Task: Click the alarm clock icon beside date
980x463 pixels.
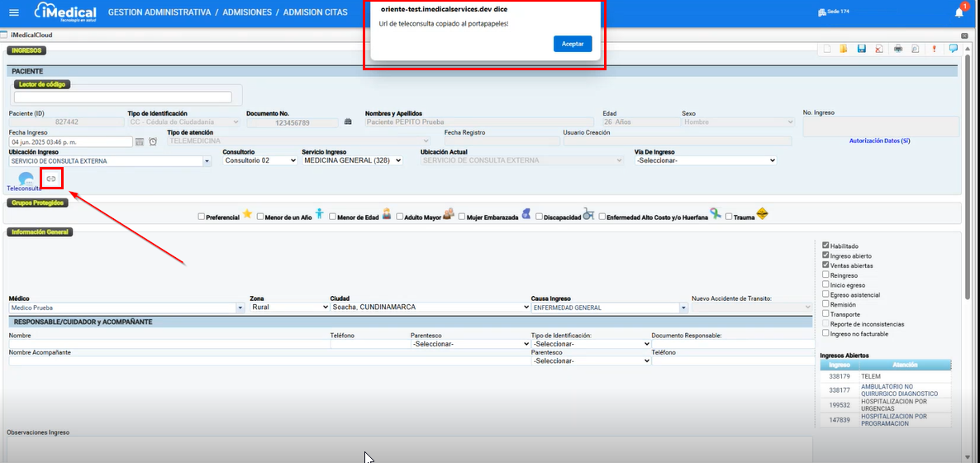Action: 153,142
